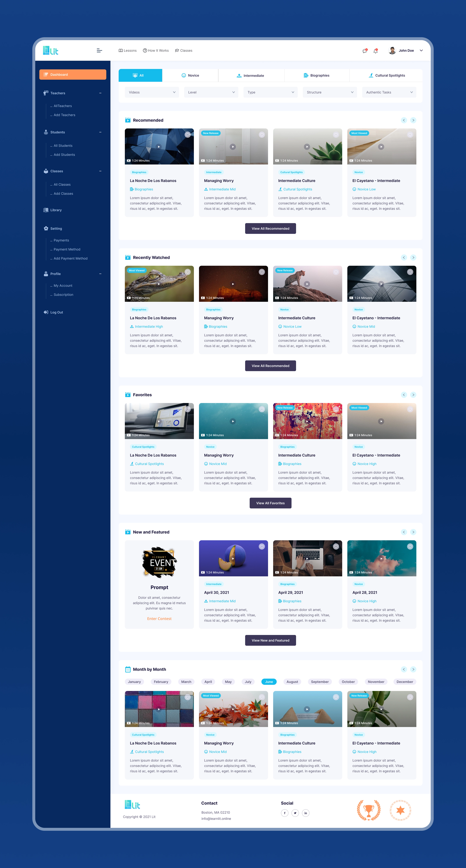Click the Twitter icon in footer
466x868 pixels.
[x=295, y=813]
